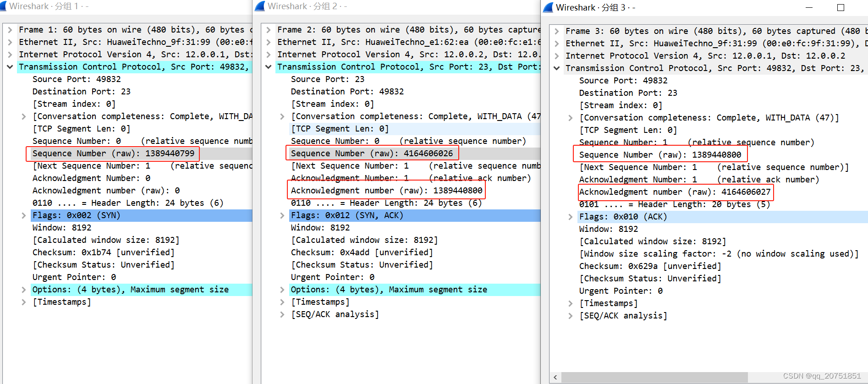Click the packet 3 horizontal scrollbar thumb
The height and width of the screenshot is (384, 868).
click(x=655, y=377)
